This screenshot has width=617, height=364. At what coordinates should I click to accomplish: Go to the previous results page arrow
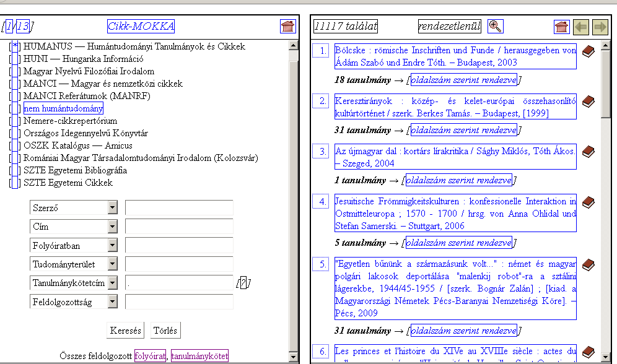tap(581, 27)
